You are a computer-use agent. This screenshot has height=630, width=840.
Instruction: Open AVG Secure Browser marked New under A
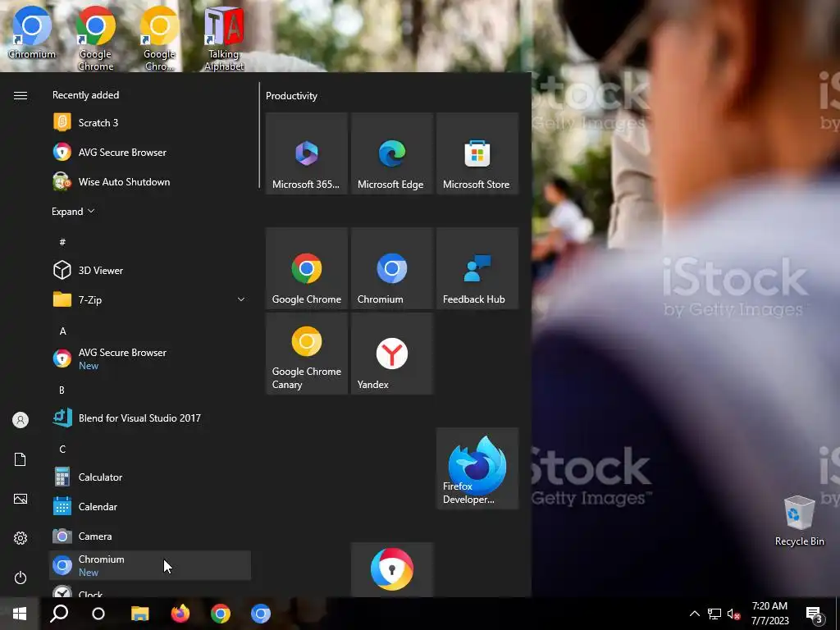click(x=150, y=359)
